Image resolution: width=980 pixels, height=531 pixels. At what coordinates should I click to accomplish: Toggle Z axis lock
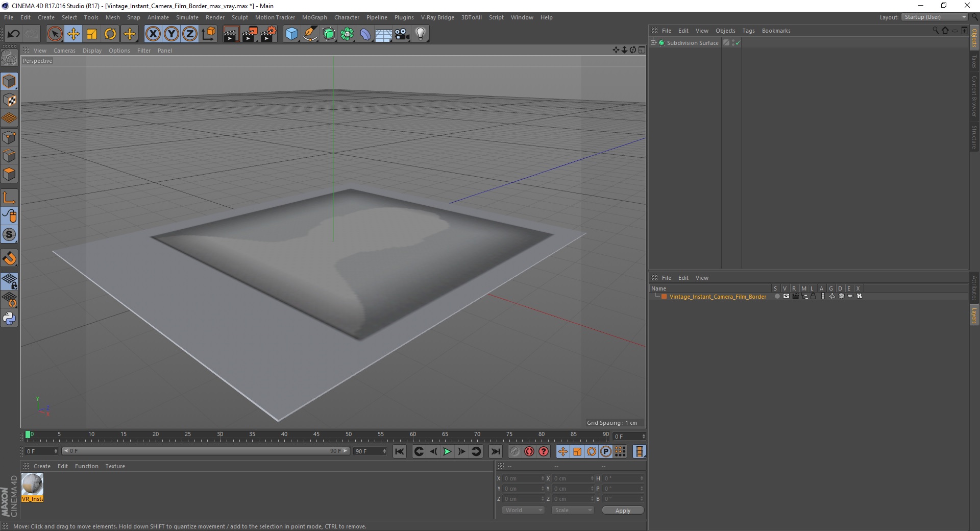coord(190,34)
